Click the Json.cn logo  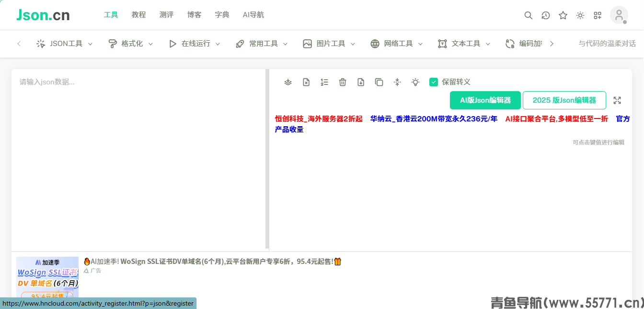point(43,15)
